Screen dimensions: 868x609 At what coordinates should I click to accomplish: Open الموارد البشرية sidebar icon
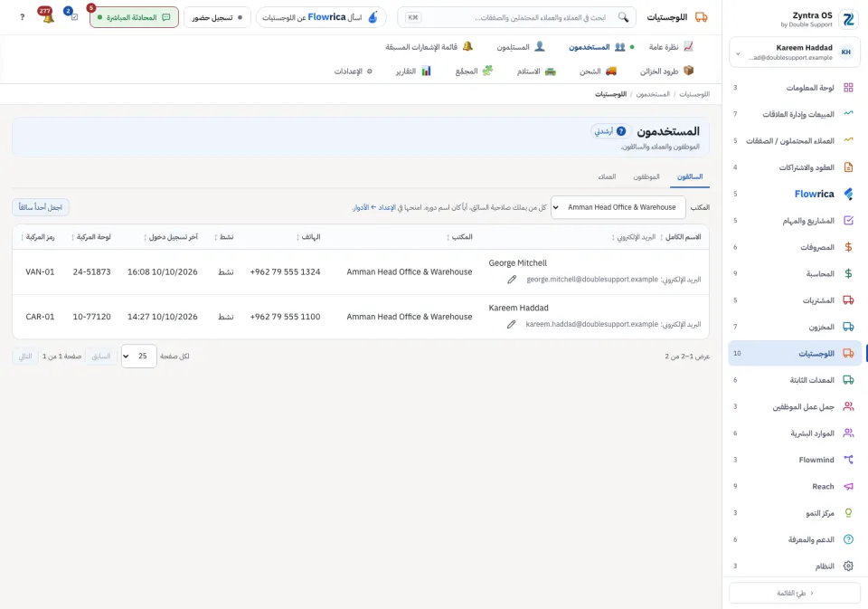click(848, 433)
